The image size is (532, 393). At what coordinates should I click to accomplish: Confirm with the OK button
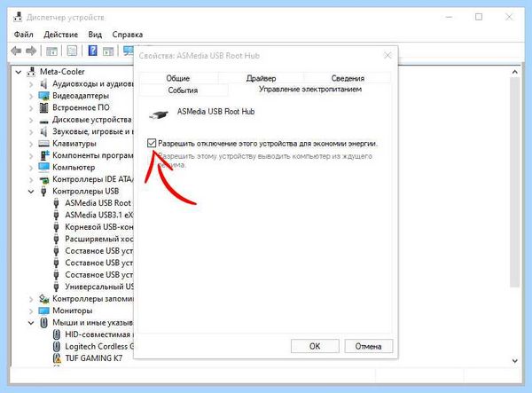tap(315, 346)
